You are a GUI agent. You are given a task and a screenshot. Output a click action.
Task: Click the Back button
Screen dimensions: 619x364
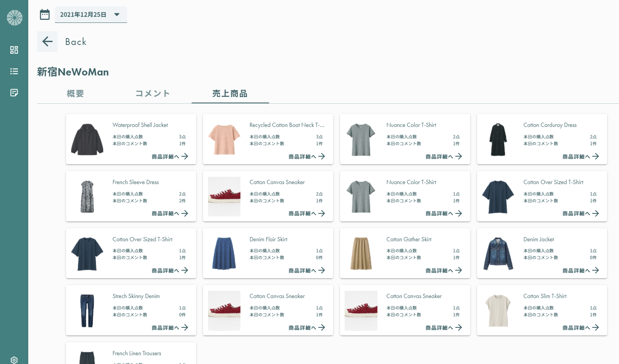[x=75, y=42]
